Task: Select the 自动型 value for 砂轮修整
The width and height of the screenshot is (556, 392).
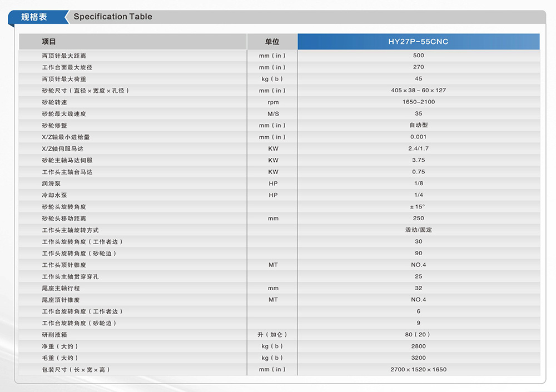Action: [x=418, y=125]
